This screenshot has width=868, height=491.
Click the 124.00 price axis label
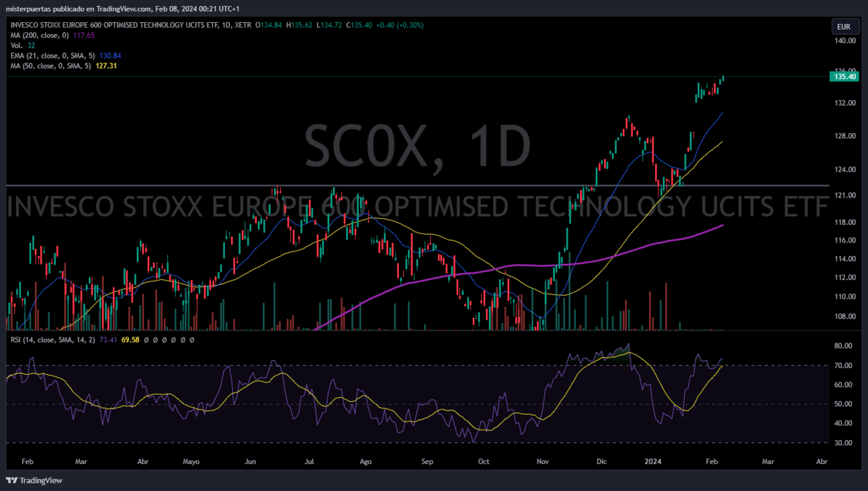[x=845, y=169]
